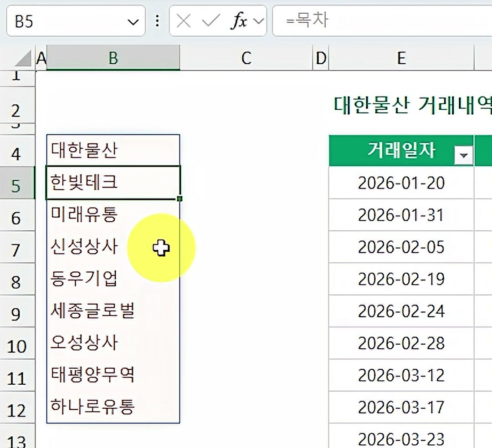
Task: Select row 2 header
Action: click(17, 105)
